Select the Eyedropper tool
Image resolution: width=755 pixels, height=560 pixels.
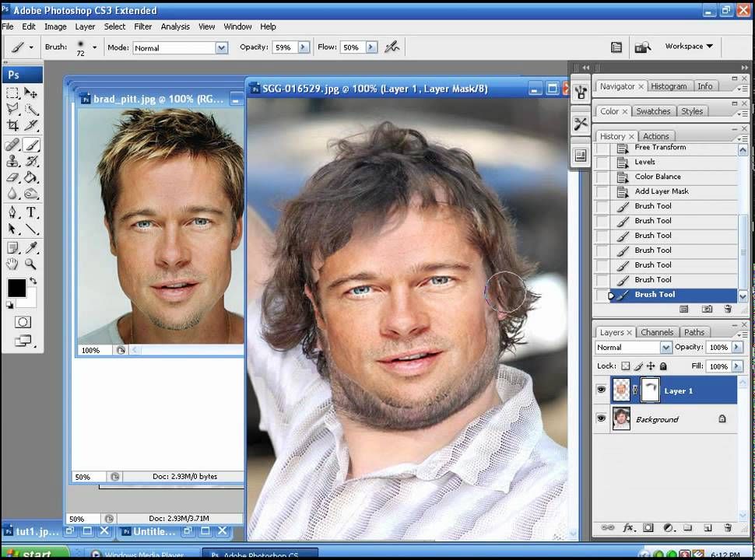tap(31, 247)
